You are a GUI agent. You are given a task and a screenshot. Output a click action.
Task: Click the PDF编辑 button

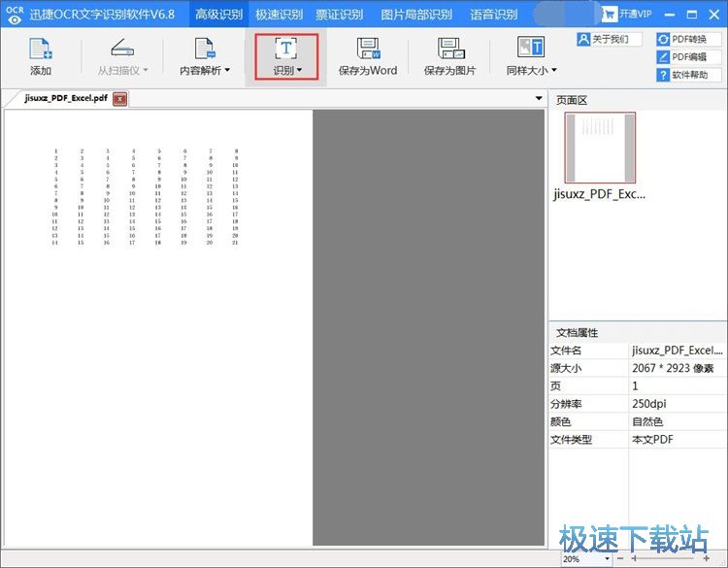(x=689, y=57)
